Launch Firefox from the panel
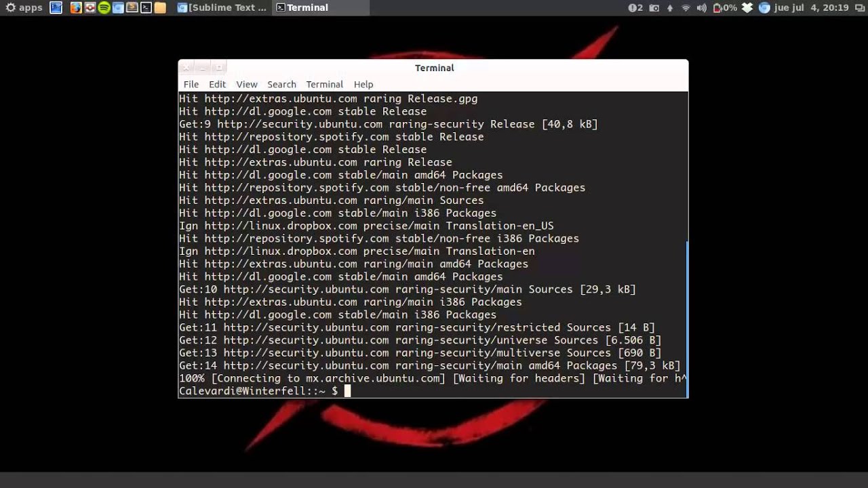 pos(76,7)
